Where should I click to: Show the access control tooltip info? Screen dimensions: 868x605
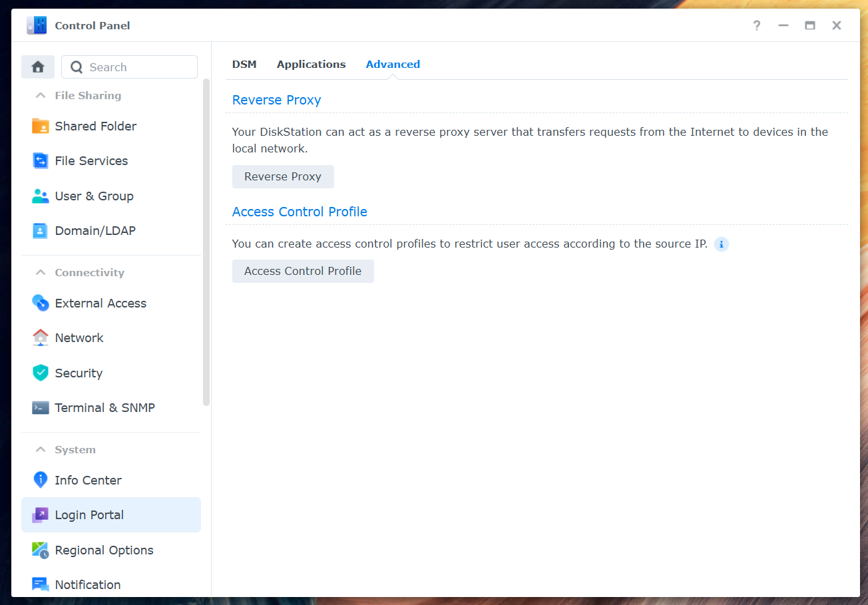[721, 244]
